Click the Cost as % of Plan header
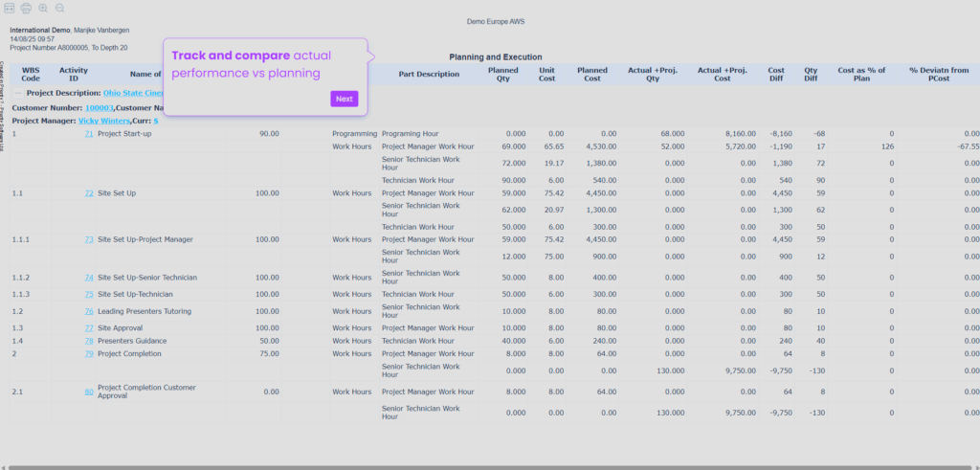This screenshot has width=980, height=470. pos(862,75)
